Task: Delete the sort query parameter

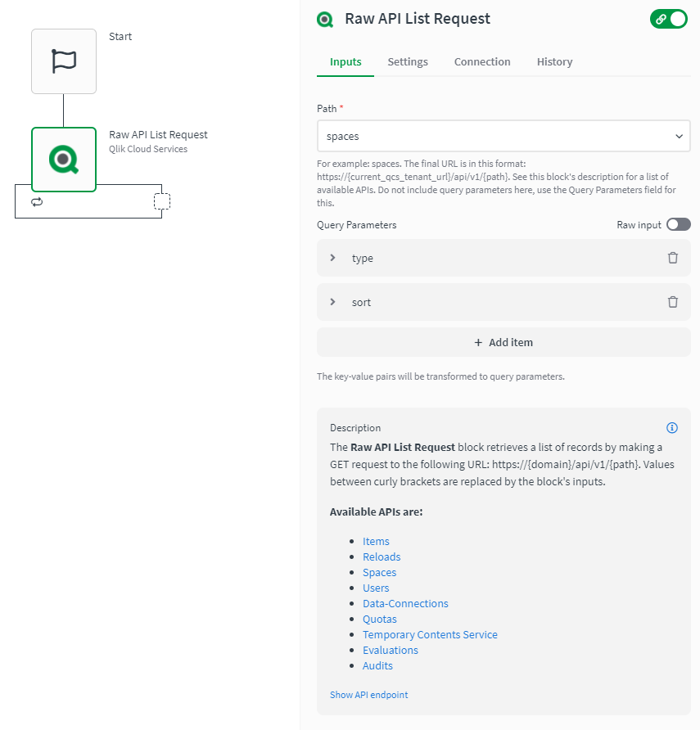Action: pos(673,302)
